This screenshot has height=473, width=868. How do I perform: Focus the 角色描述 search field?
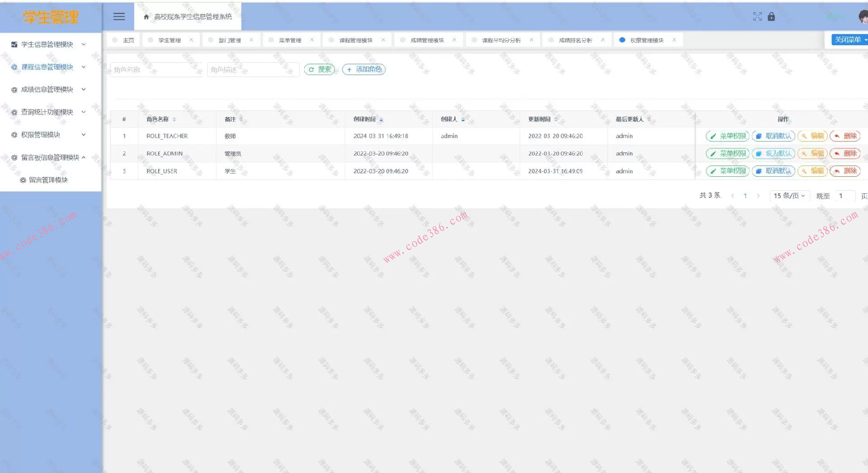tap(253, 70)
